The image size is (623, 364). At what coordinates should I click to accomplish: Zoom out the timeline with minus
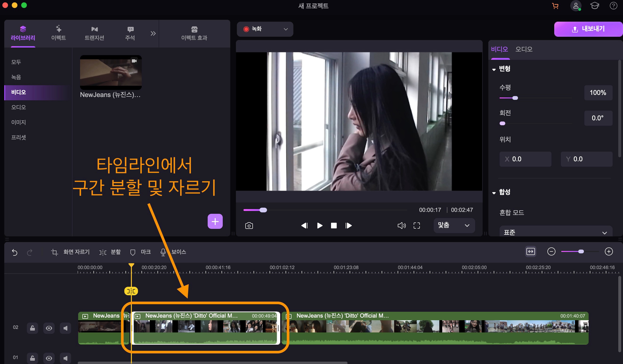(551, 251)
